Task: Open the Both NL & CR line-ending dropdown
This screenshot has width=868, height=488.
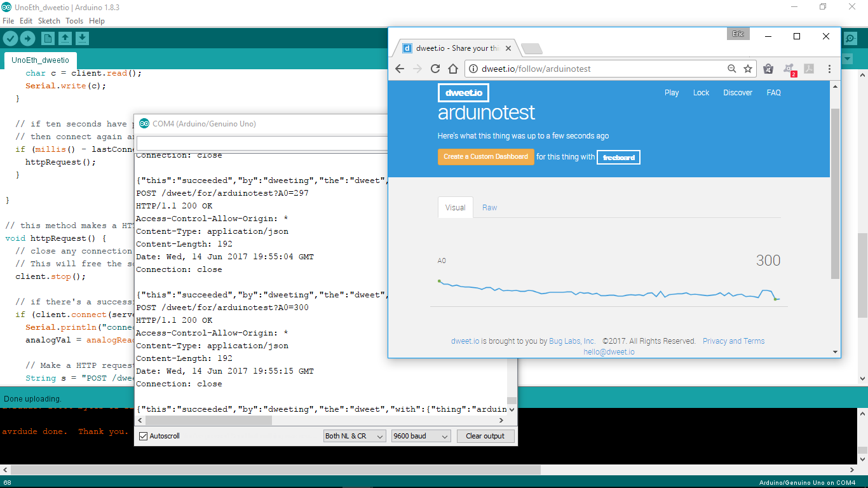Action: tap(355, 436)
